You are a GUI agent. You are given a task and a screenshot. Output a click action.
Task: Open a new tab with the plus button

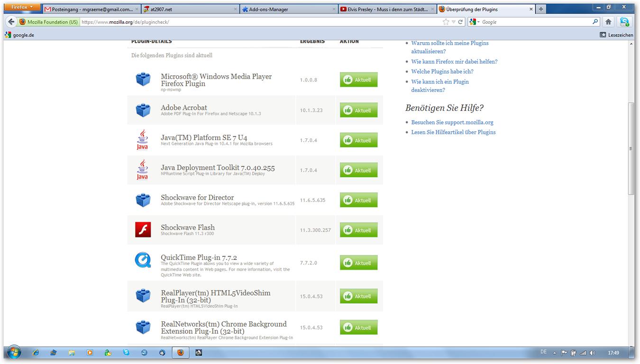pyautogui.click(x=541, y=9)
